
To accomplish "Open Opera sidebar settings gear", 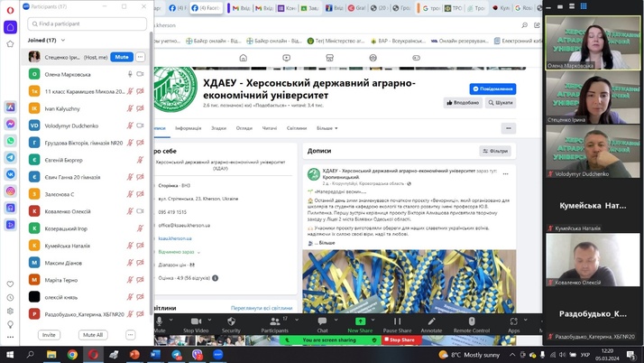I will click(x=10, y=312).
